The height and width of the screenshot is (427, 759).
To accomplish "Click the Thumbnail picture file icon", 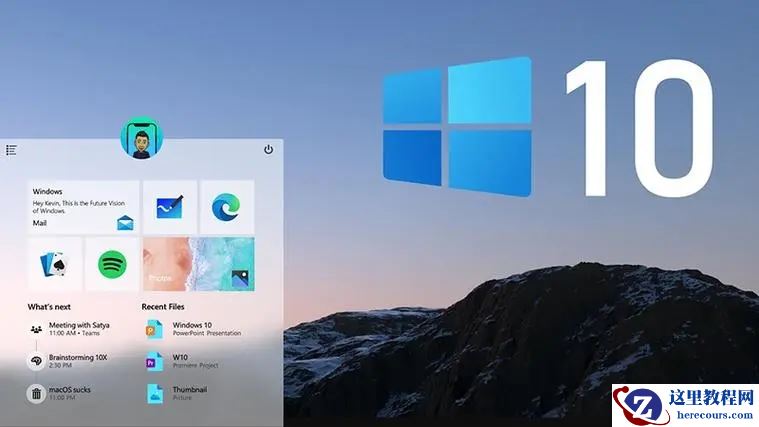I will click(155, 394).
